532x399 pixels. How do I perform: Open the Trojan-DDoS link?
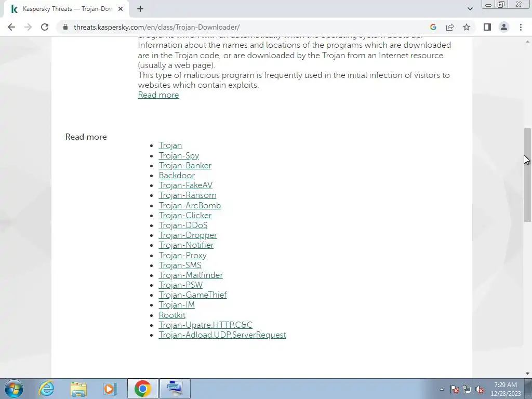coord(183,225)
